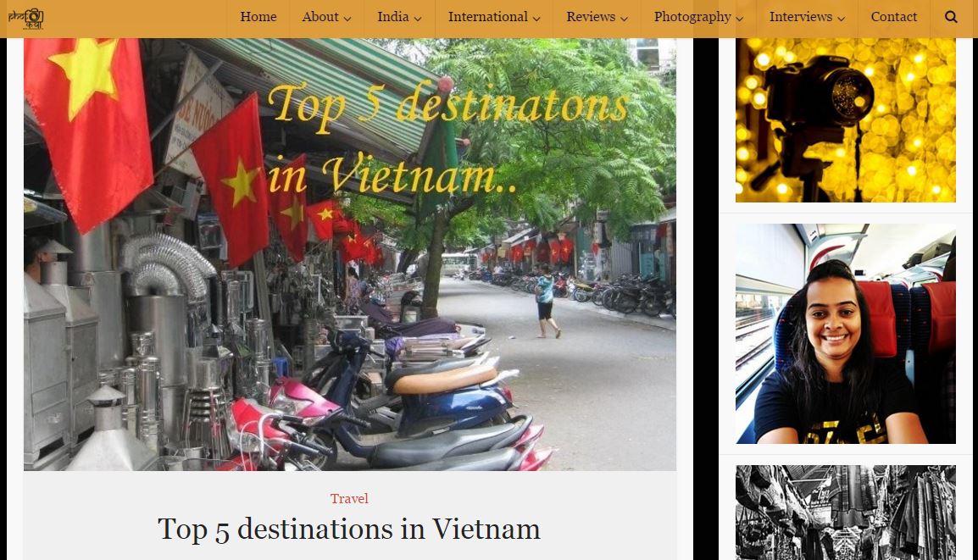Select the Interviews menu label
The width and height of the screenshot is (978, 560).
[x=801, y=17]
